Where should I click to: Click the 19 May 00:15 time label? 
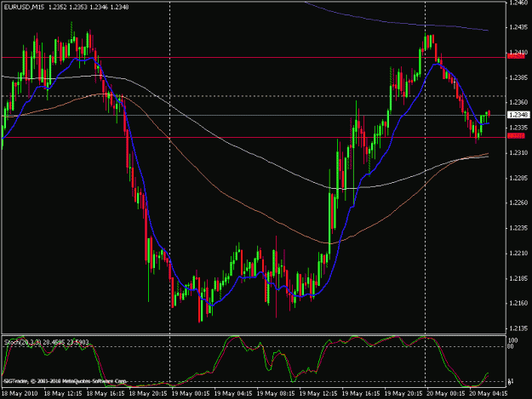pos(191,394)
